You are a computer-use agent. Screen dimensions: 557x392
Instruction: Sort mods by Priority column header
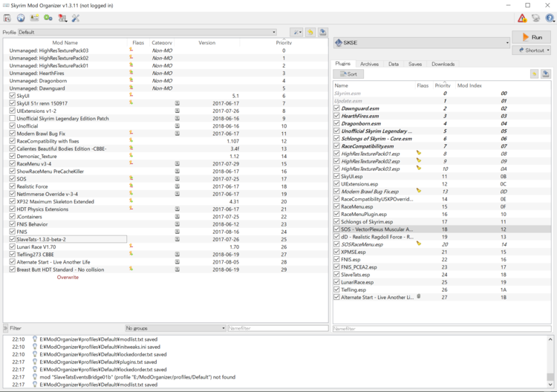pos(284,42)
